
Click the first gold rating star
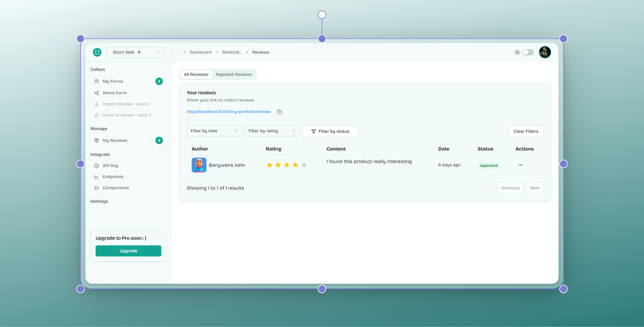pyautogui.click(x=269, y=165)
